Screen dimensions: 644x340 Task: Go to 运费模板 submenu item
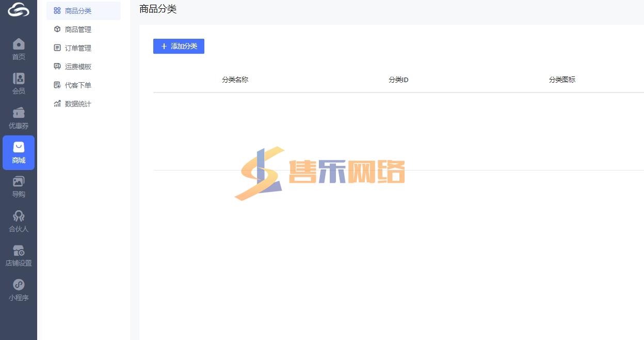tap(84, 67)
